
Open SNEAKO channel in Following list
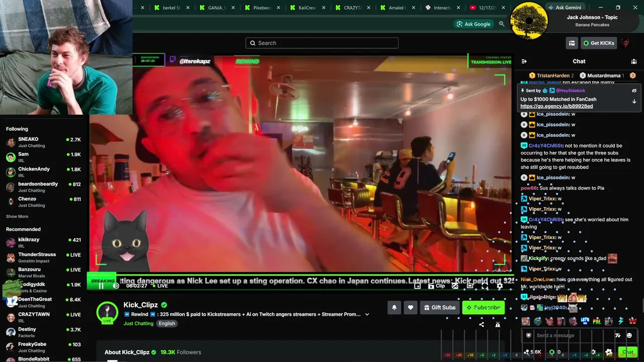tap(43, 142)
